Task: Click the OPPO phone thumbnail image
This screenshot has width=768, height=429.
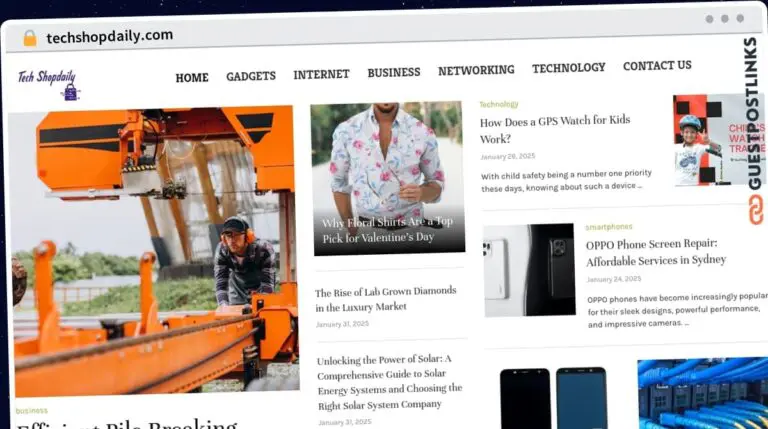Action: [x=529, y=270]
